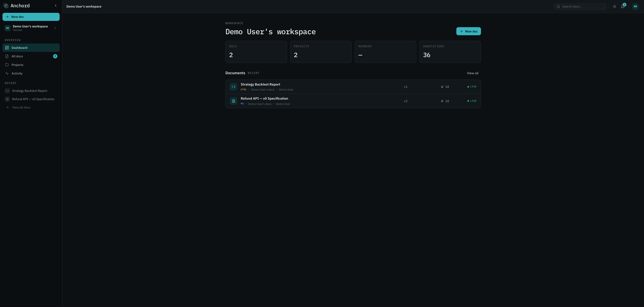Click the annotation count icon in Refund API row
Viewport: 644px width, 307px height.
(x=442, y=101)
